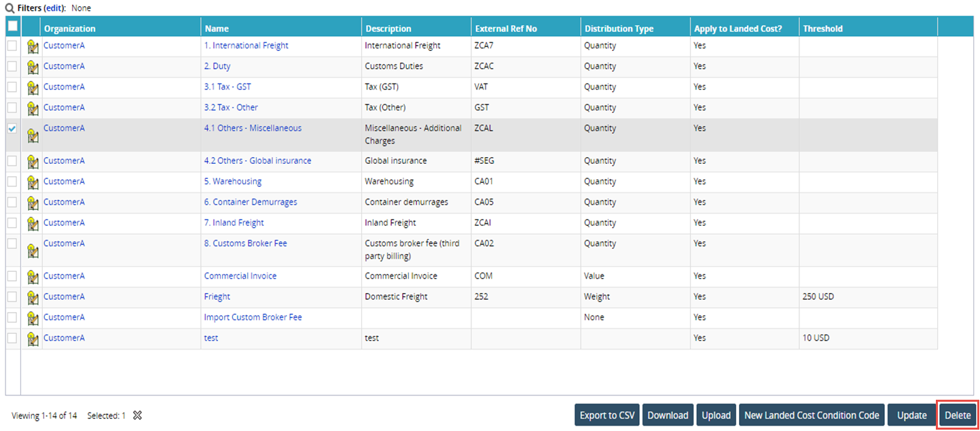
Task: Click the search magnifier icon beside Filters
Action: pos(10,8)
